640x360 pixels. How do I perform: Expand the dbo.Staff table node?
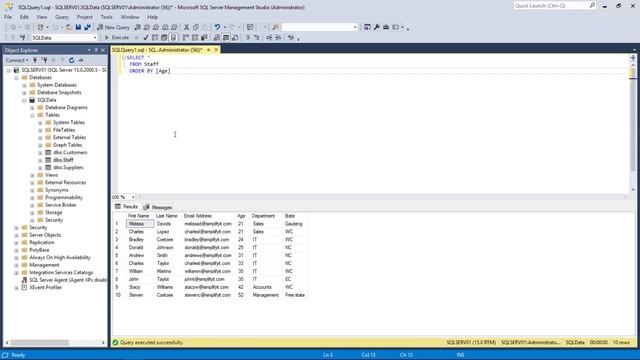[x=40, y=160]
